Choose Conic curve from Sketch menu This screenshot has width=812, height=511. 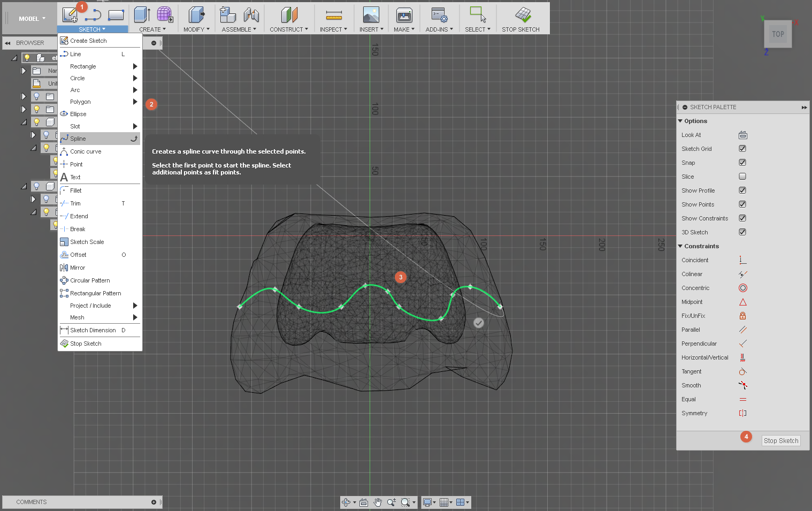click(99, 151)
